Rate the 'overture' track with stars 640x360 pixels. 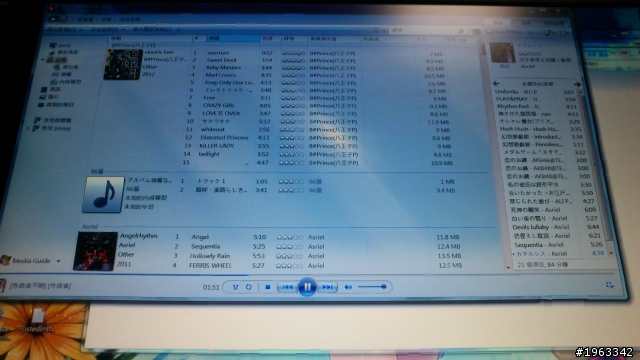293,53
